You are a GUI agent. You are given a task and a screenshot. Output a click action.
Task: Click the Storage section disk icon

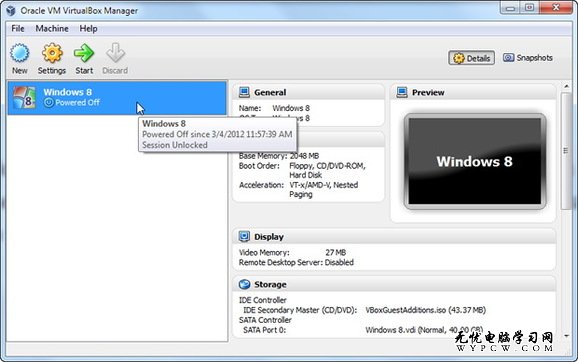tap(244, 284)
